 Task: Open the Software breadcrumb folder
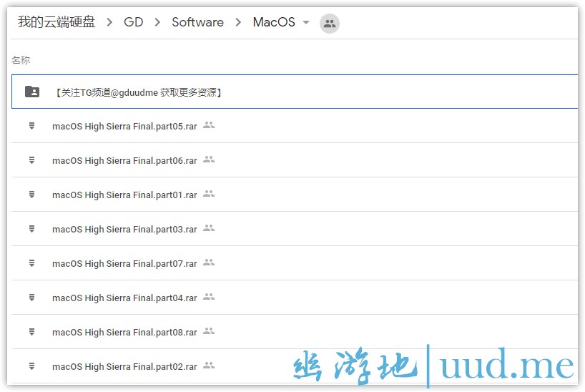[x=197, y=22]
